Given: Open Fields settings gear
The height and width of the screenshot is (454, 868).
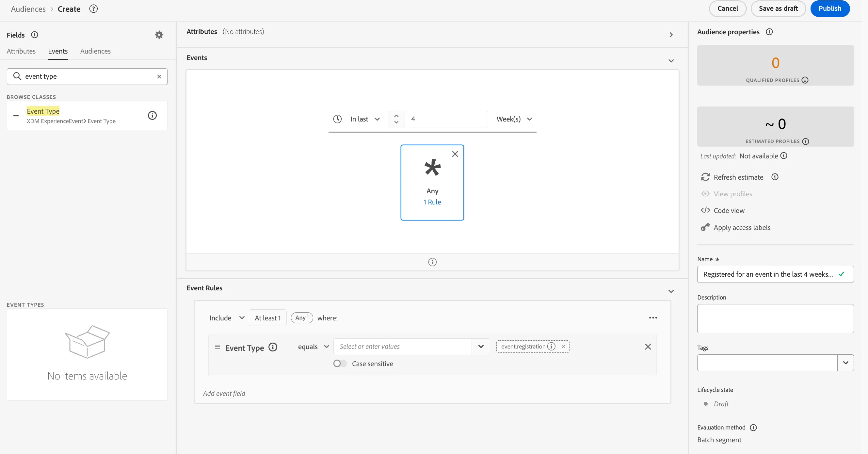Looking at the screenshot, I should (x=159, y=35).
